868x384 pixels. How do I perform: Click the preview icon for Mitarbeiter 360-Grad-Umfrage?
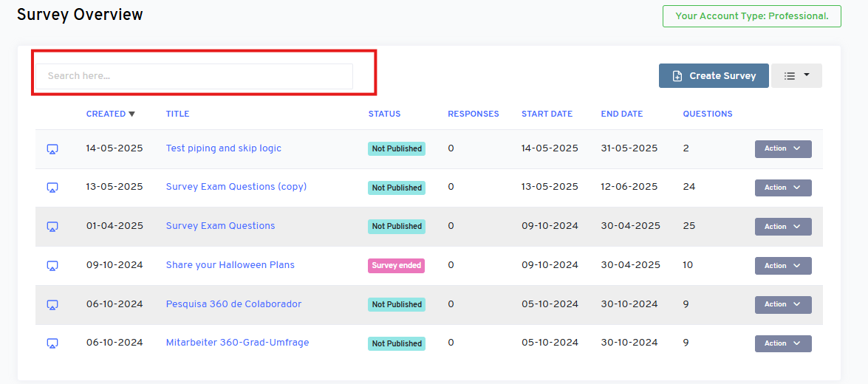52,343
